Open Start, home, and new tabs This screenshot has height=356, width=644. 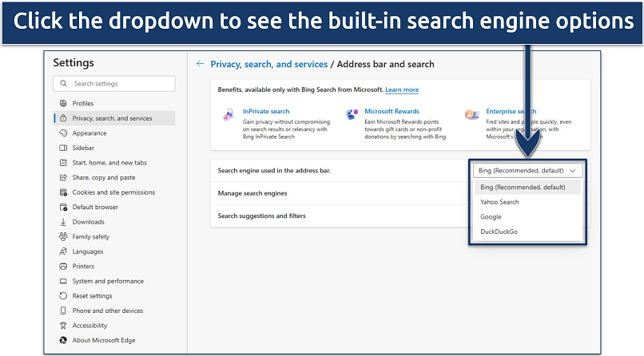(109, 163)
